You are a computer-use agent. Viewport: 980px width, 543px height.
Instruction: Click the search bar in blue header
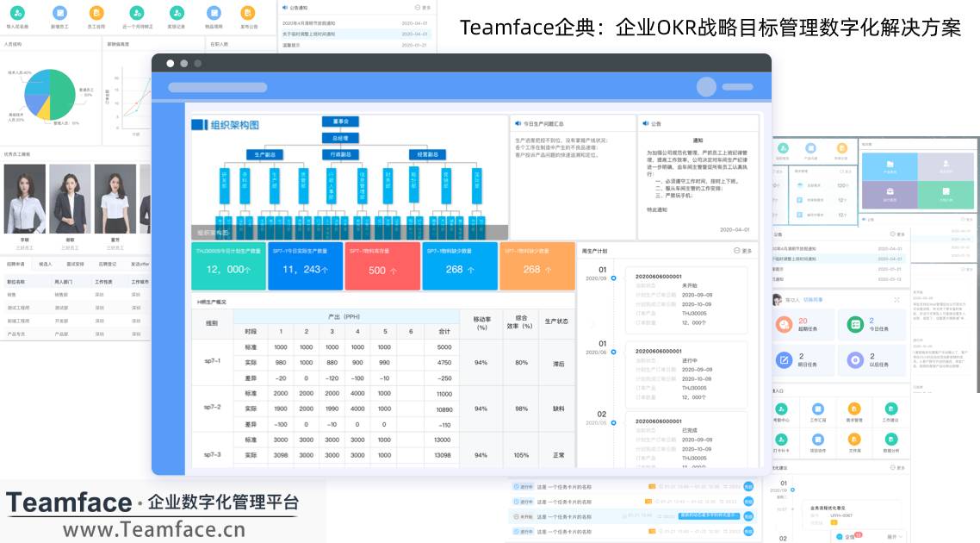218,88
